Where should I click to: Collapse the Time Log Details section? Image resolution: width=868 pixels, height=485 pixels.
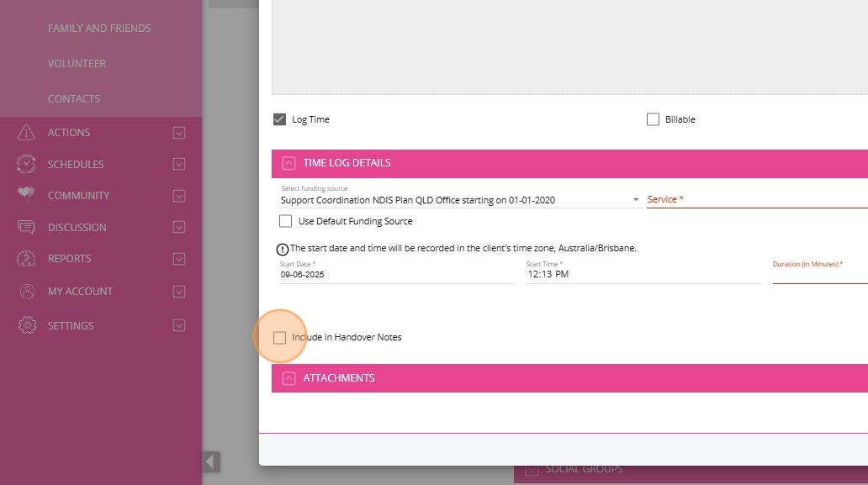click(288, 163)
